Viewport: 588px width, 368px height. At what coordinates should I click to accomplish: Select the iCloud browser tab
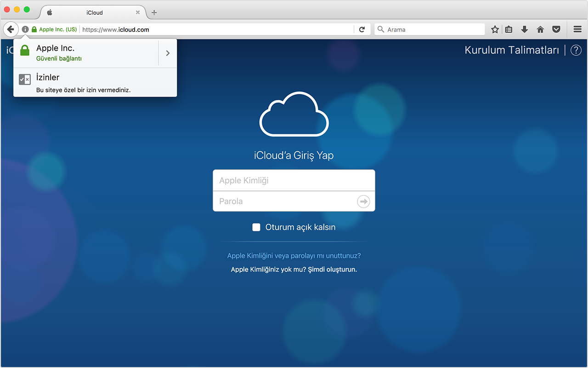click(94, 12)
